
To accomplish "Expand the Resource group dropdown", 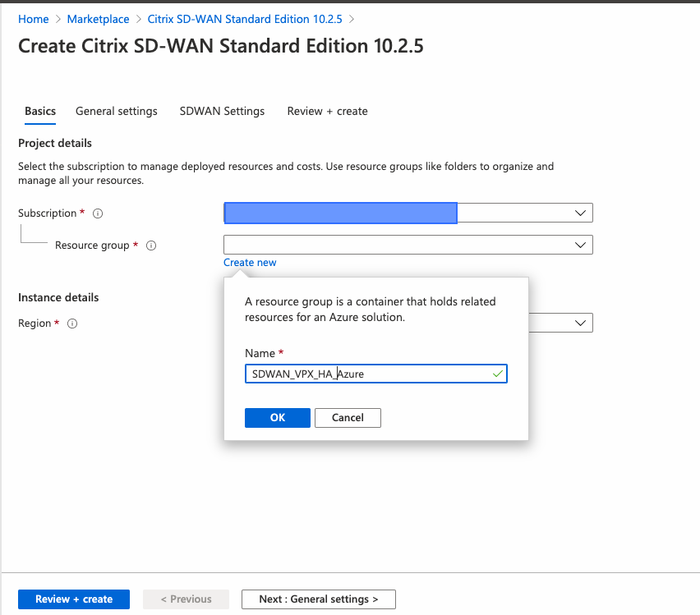I will point(408,245).
